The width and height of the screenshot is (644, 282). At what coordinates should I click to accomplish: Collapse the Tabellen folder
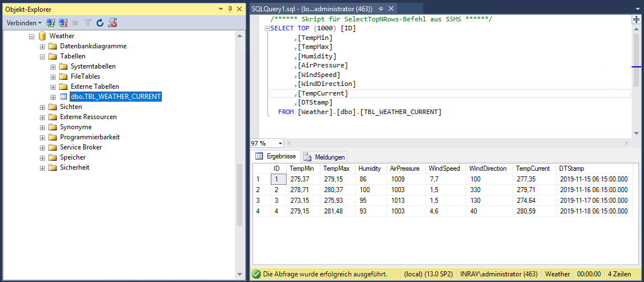(43, 56)
